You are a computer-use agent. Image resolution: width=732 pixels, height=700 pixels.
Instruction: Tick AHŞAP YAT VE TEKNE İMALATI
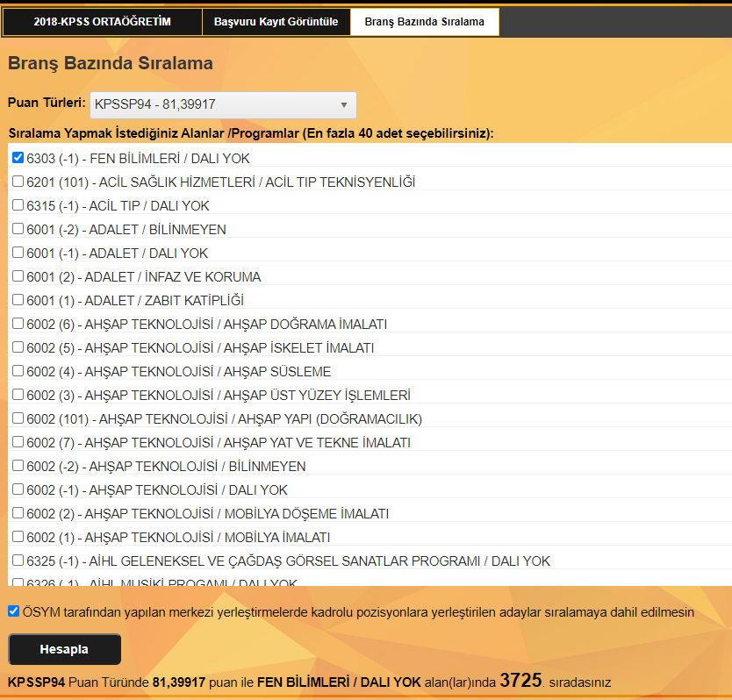tap(18, 442)
